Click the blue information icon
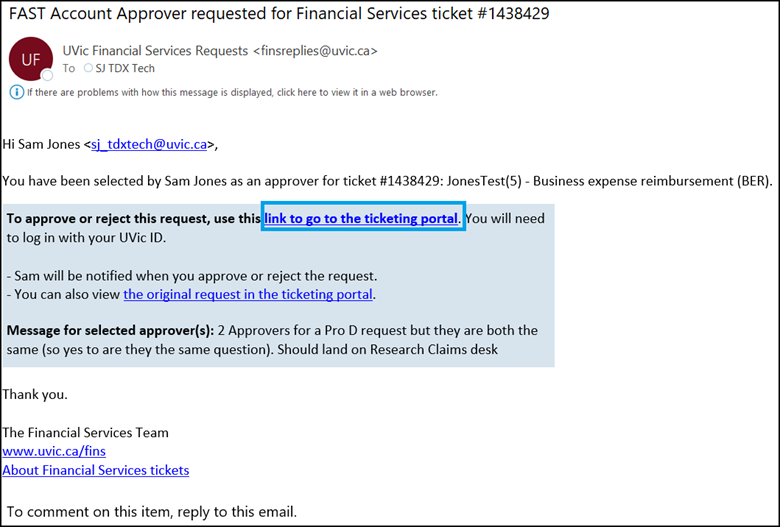This screenshot has height=527, width=780. pos(16,92)
